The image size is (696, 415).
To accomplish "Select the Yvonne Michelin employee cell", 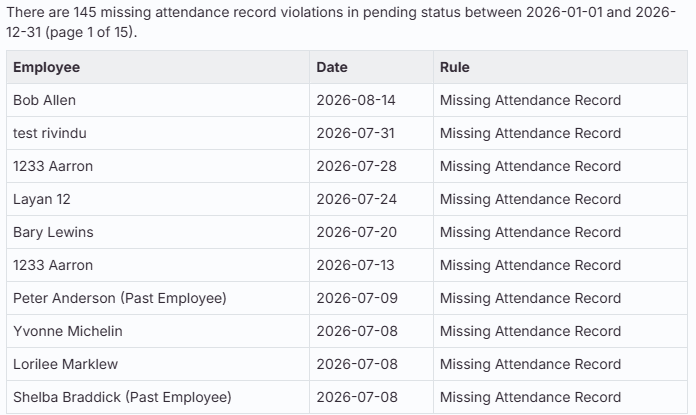I will (158, 331).
